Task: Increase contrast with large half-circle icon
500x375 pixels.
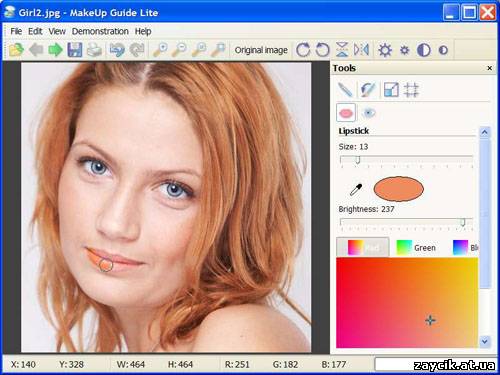Action: pos(424,50)
